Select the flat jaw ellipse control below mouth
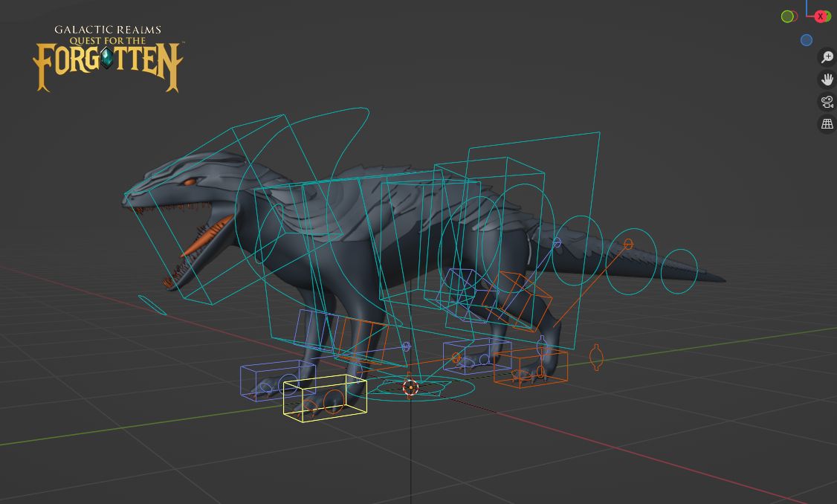The height and width of the screenshot is (504, 837). click(x=152, y=305)
